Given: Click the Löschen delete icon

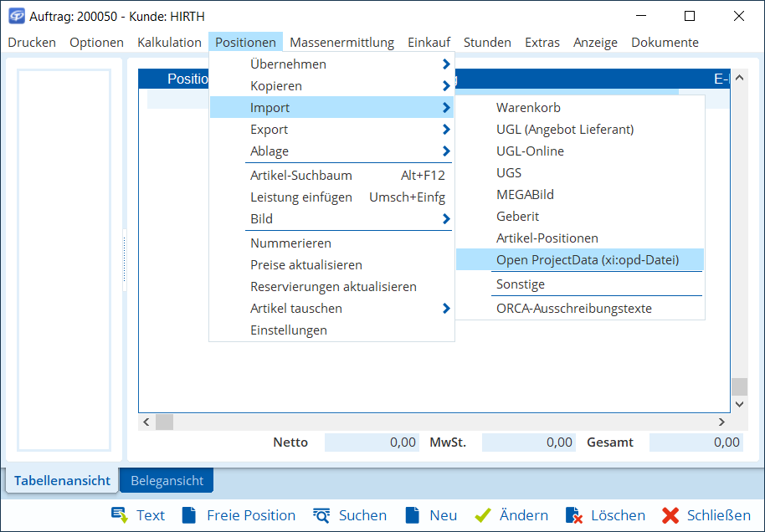Looking at the screenshot, I should tap(573, 515).
